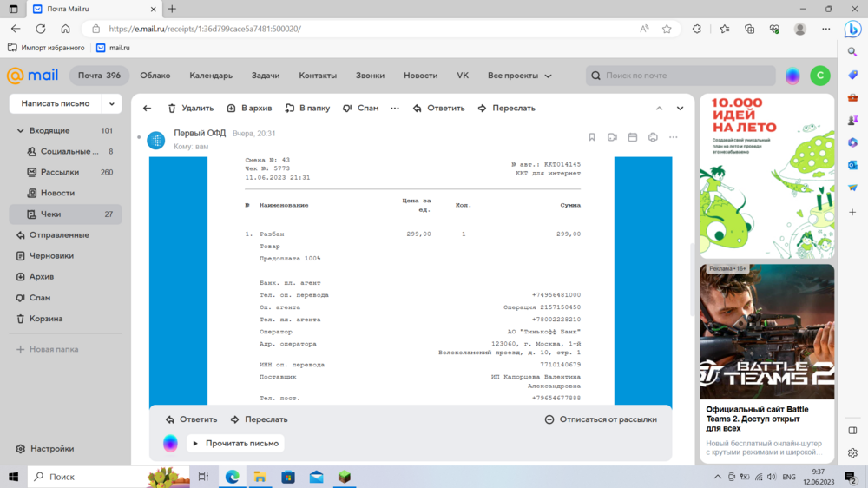868x488 pixels.
Task: Open the green account avatar C
Action: point(820,76)
